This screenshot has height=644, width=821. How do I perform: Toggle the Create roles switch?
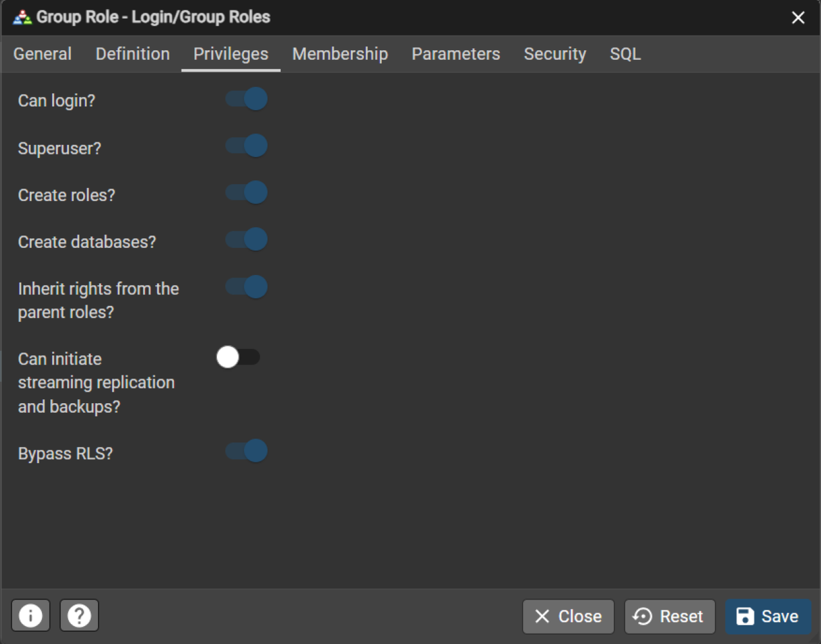tap(246, 193)
